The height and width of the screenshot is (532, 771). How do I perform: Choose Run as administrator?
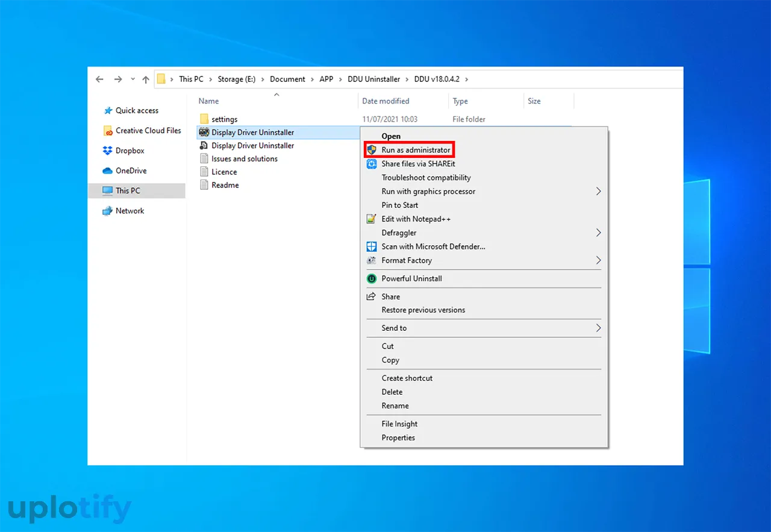pyautogui.click(x=416, y=149)
